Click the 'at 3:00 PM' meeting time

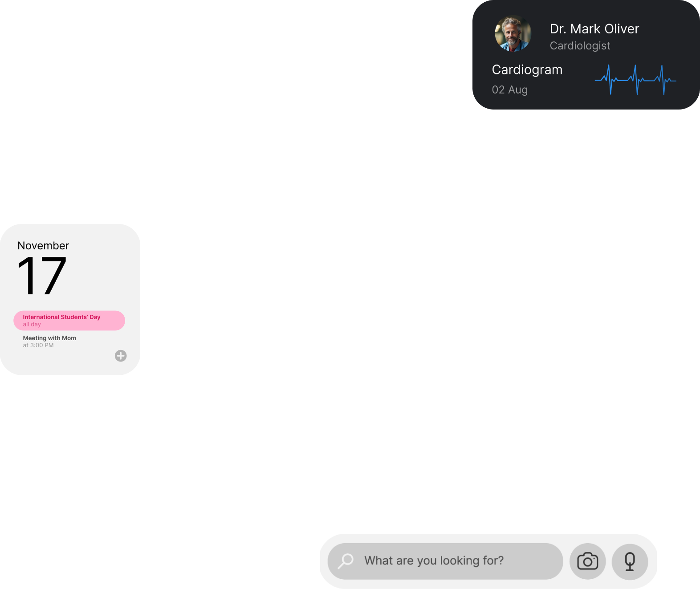(38, 345)
